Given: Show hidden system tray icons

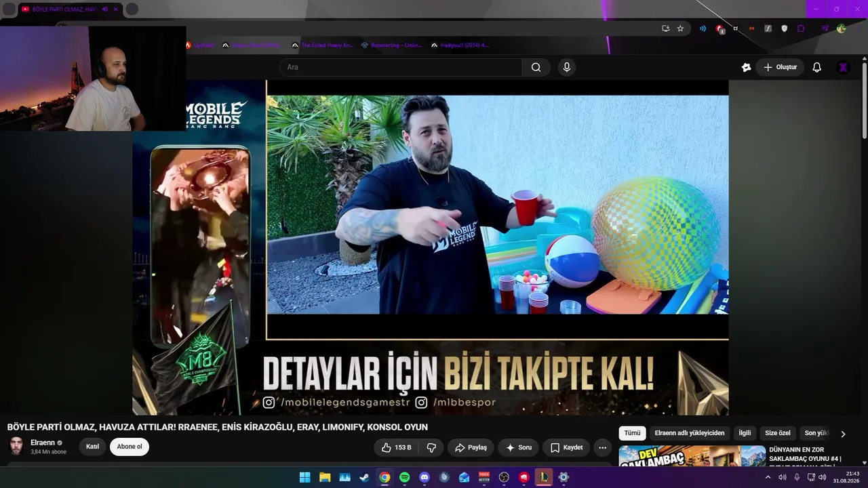Looking at the screenshot, I should [768, 477].
